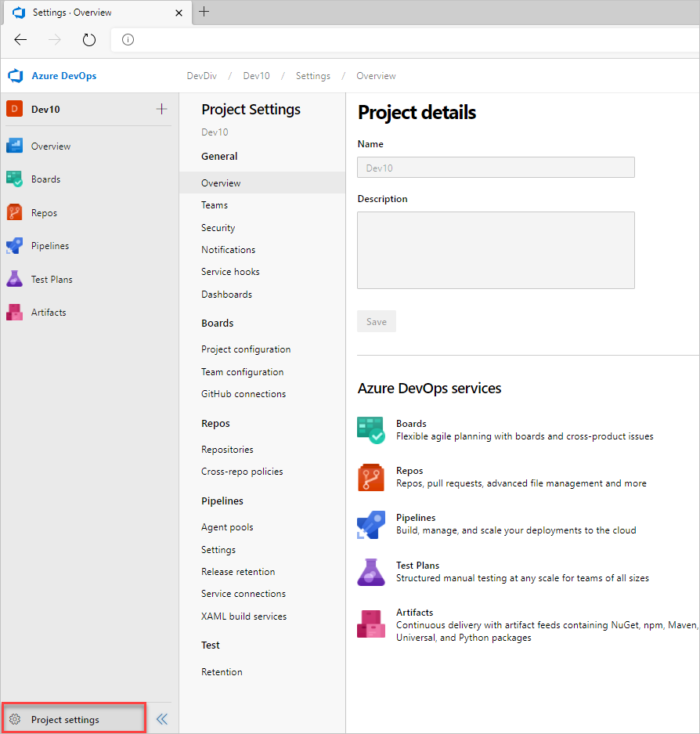Viewport: 700px width, 734px height.
Task: Click the plus icon to create new project
Action: pyautogui.click(x=161, y=109)
